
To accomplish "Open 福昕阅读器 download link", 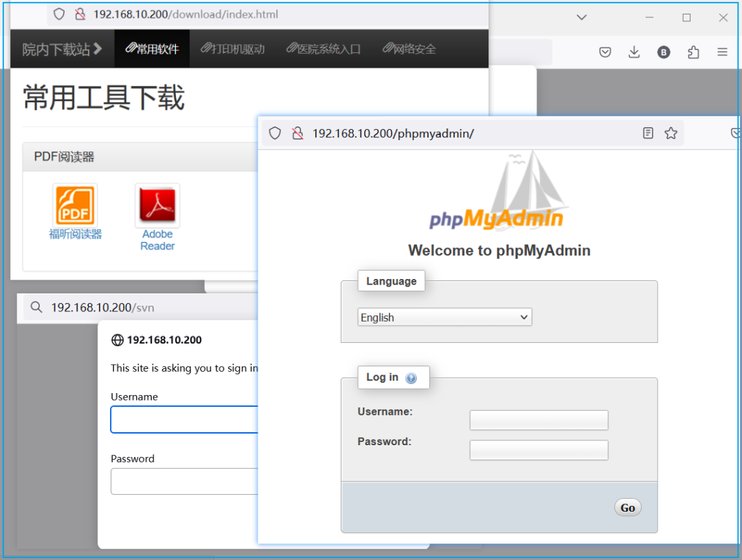I will click(x=76, y=234).
